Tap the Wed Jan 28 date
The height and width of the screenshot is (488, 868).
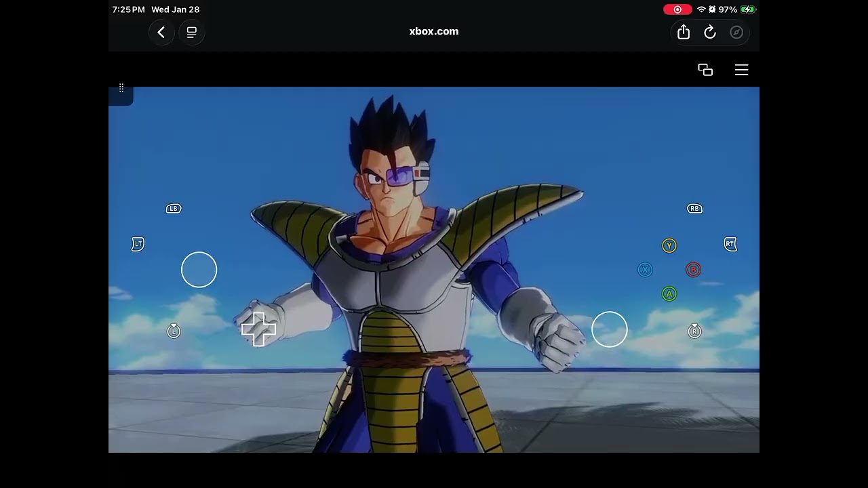click(176, 9)
